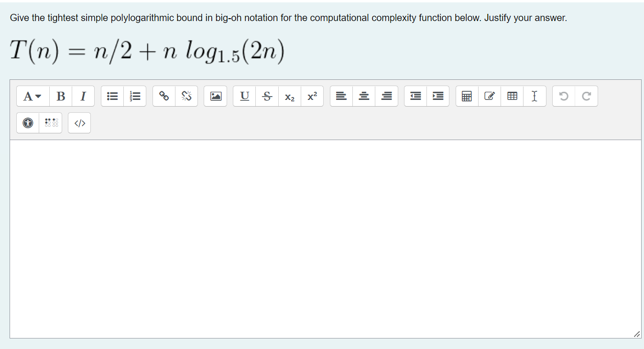The width and height of the screenshot is (644, 349).
Task: Insert a hyperlink into the answer
Action: click(x=164, y=96)
